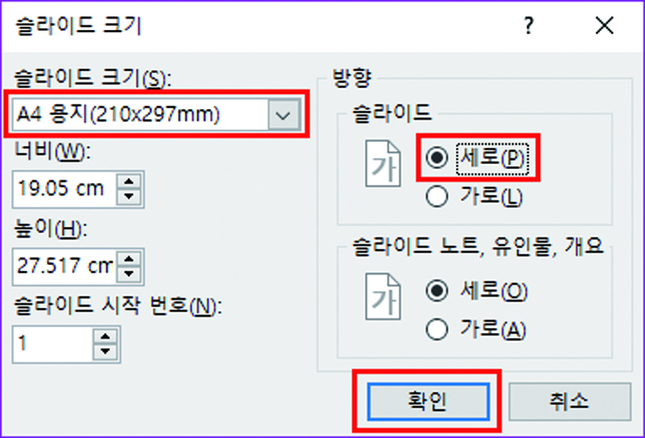This screenshot has width=645, height=438.
Task: Click the 슬라이드 시작 번호 input field
Action: point(50,344)
